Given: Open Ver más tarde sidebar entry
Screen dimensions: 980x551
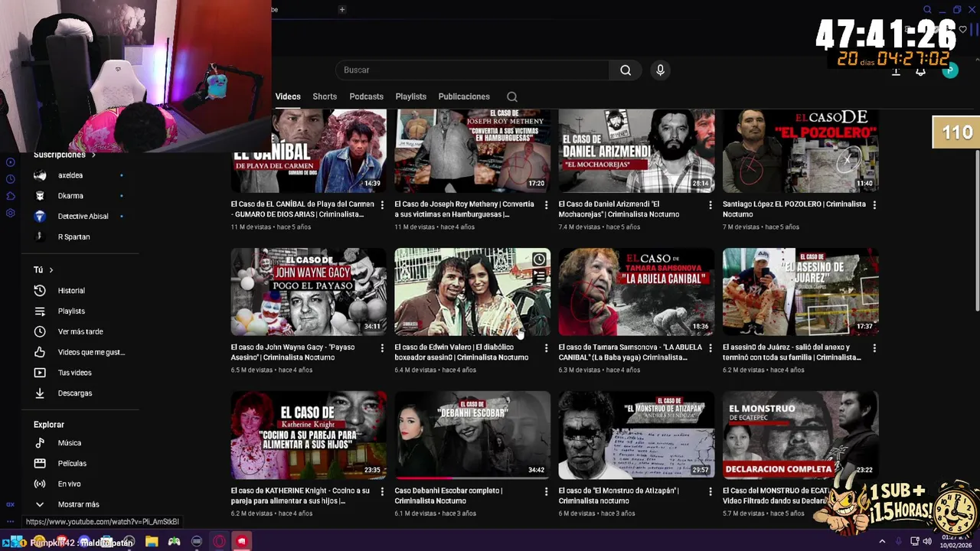Looking at the screenshot, I should (80, 331).
